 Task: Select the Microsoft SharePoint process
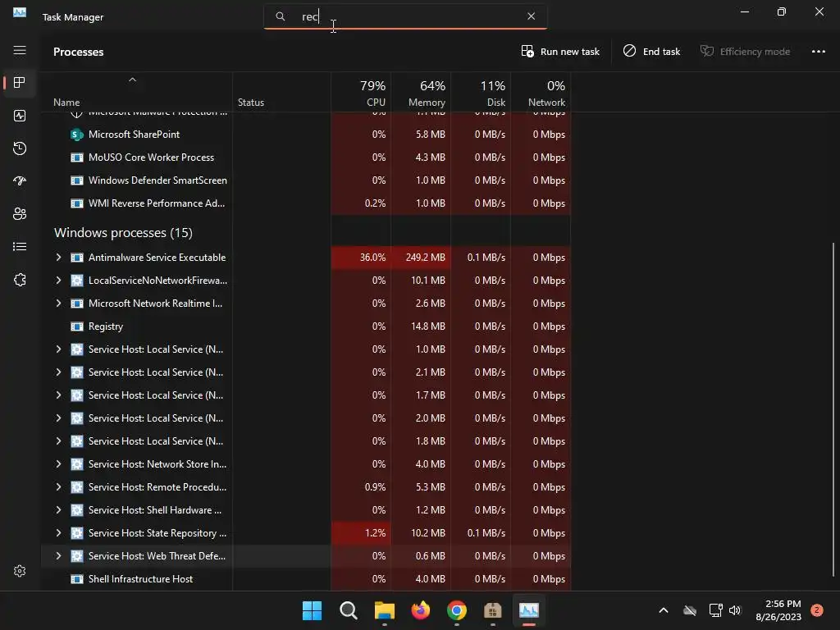[306, 135]
